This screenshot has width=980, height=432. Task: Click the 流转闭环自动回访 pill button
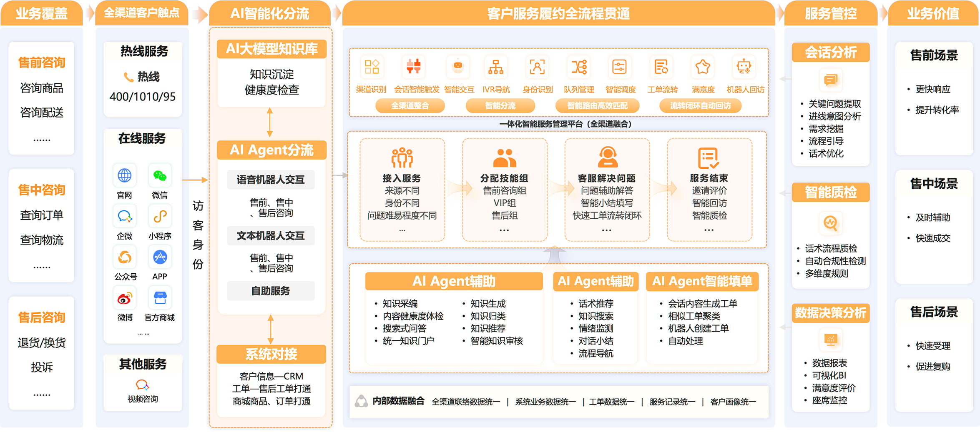(700, 106)
